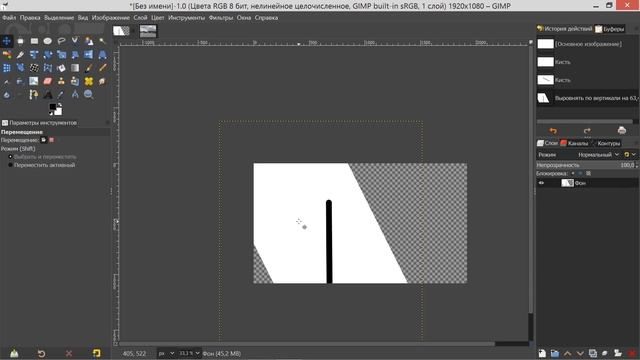
Task: Open the layer mode dropdown Нормальный
Action: coord(599,155)
